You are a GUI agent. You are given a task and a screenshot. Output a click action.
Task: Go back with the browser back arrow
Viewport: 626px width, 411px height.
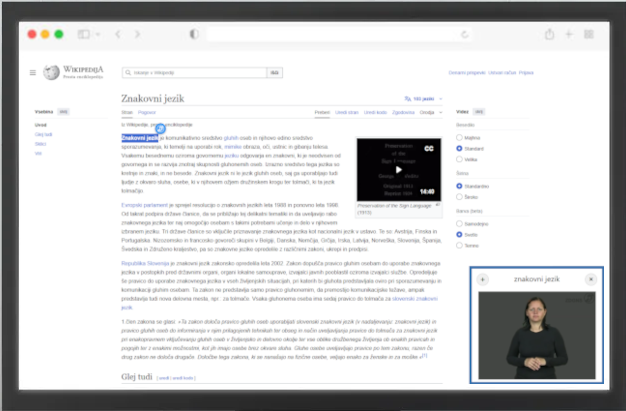[x=120, y=34]
